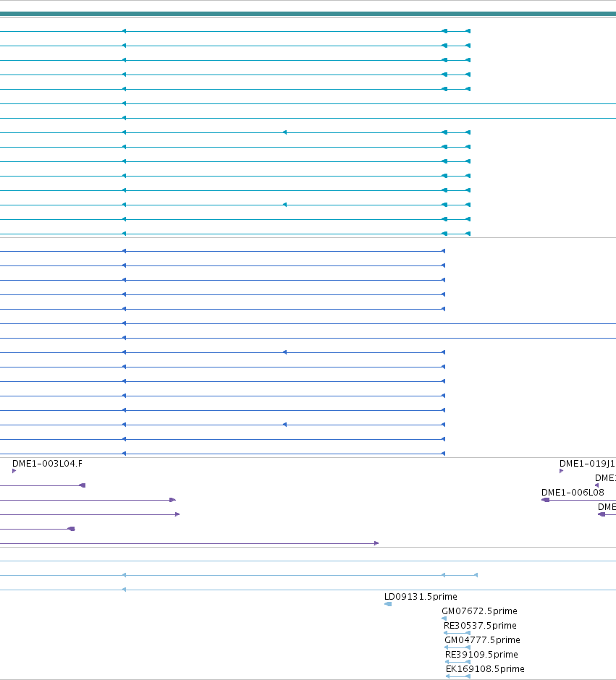Click the DME1-006L08 feature arrowhead glyph

click(545, 500)
